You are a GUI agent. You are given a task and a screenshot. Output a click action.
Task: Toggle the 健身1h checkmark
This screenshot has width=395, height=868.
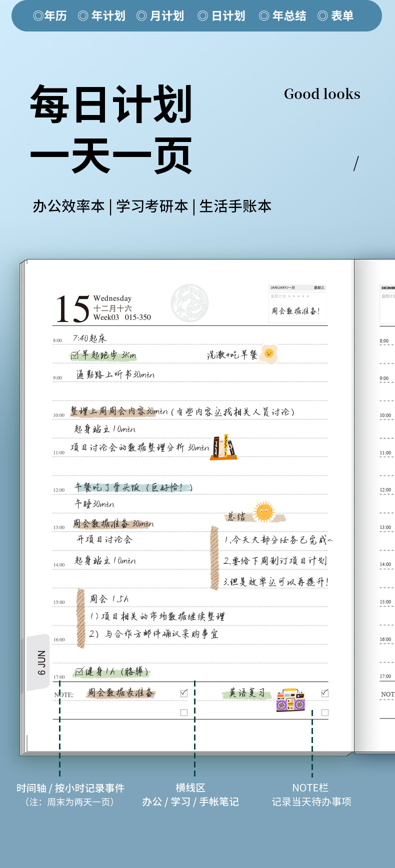pos(79,671)
